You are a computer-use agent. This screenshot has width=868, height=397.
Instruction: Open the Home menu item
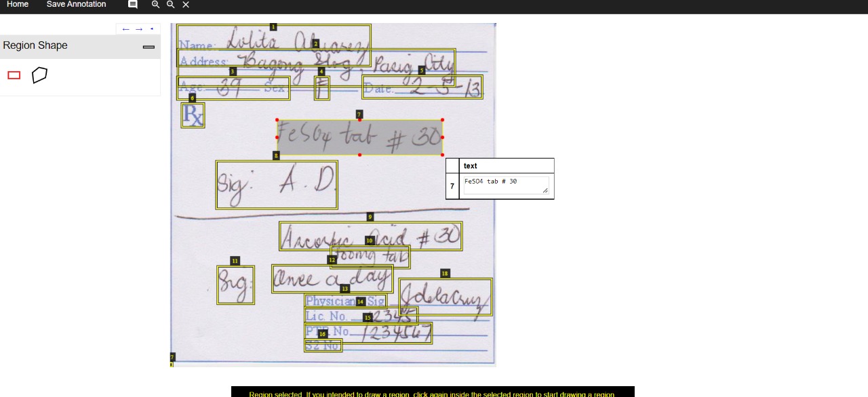18,5
